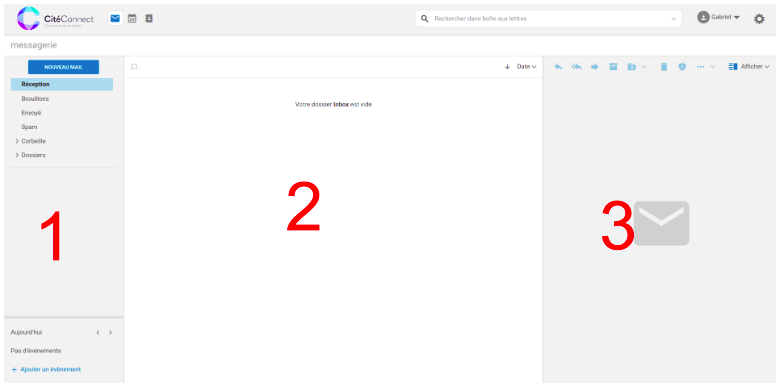Click the Forward arrow icon

595,67
